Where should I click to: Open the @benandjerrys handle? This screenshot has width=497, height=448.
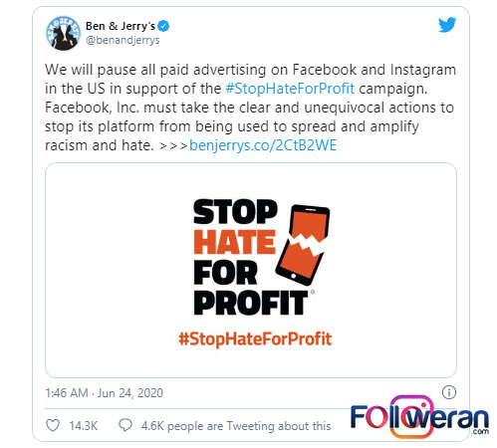[123, 40]
